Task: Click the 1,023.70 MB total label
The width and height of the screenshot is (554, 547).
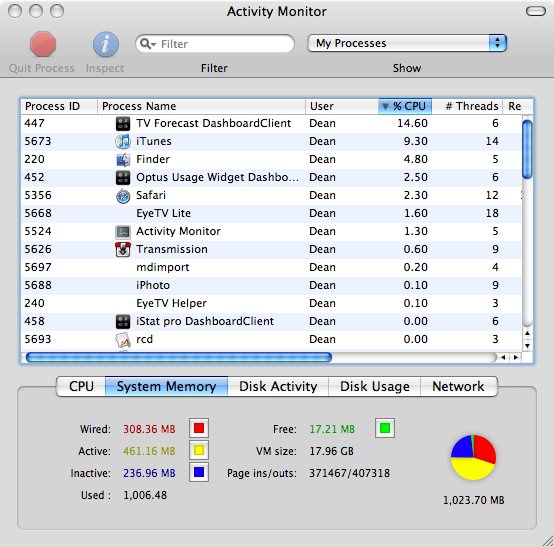Action: coord(474,500)
